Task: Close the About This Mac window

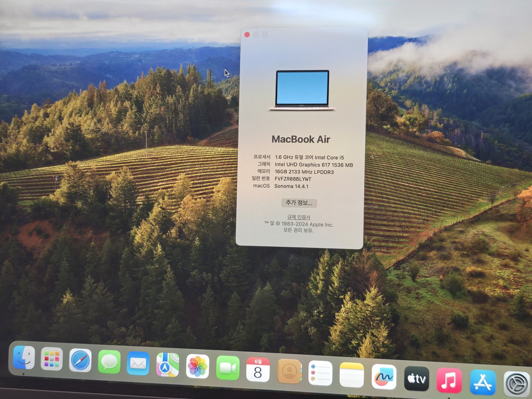Action: pyautogui.click(x=247, y=35)
